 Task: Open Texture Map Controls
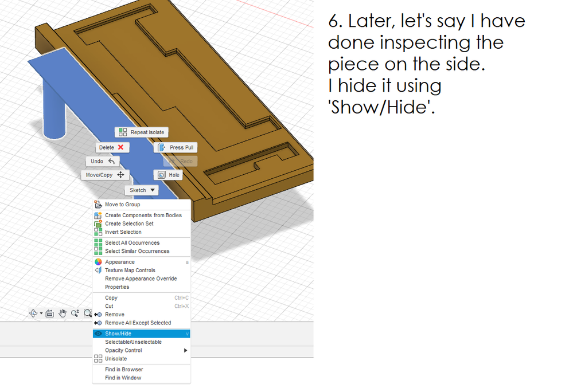click(142, 271)
